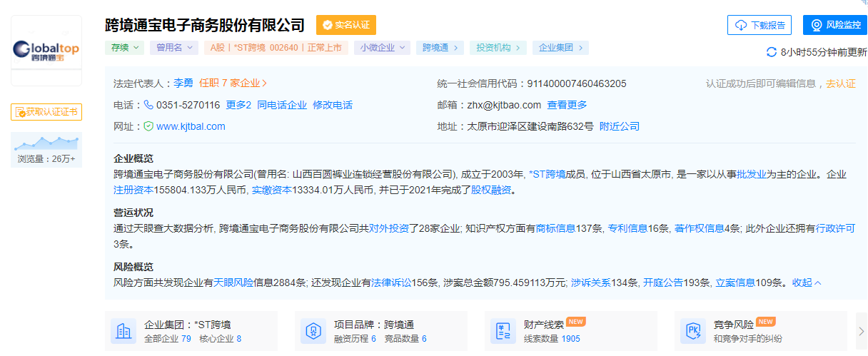Click the green shield icon beside website
The image size is (868, 356).
pos(148,126)
